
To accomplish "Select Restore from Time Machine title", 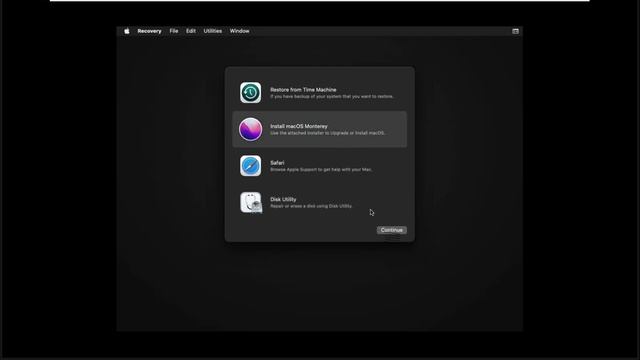I will (x=303, y=89).
